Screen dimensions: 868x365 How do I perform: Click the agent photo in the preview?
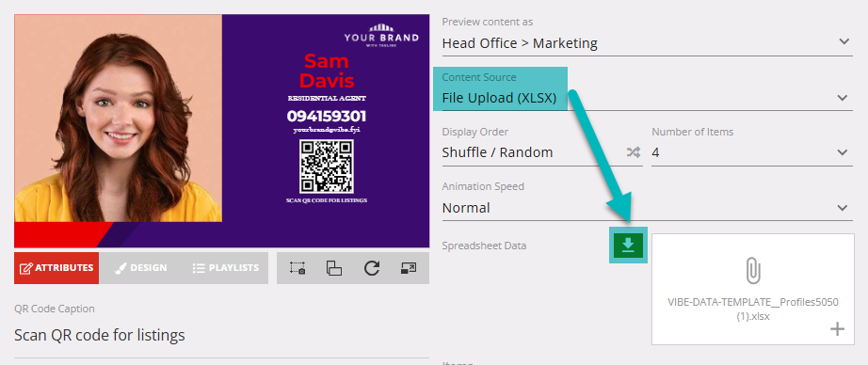(x=118, y=118)
